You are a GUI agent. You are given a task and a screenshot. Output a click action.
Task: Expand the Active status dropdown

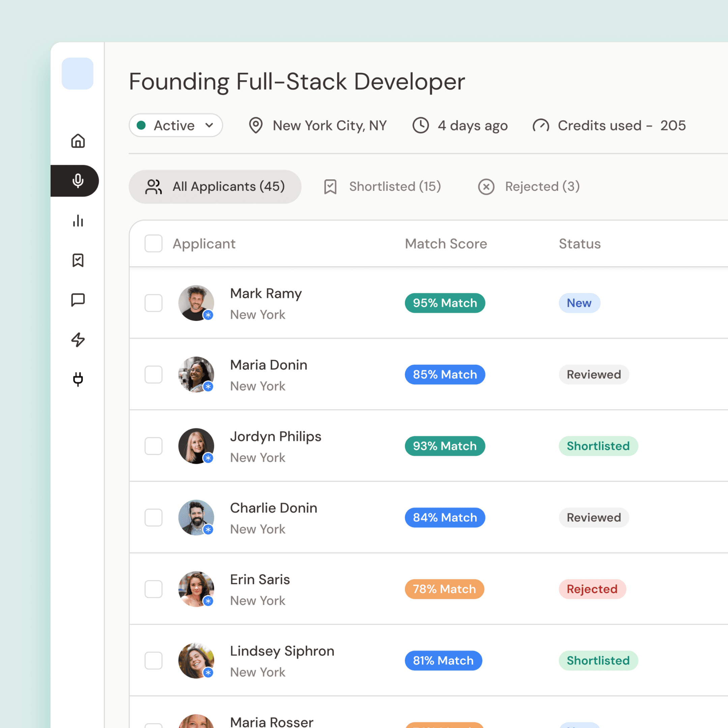point(176,125)
